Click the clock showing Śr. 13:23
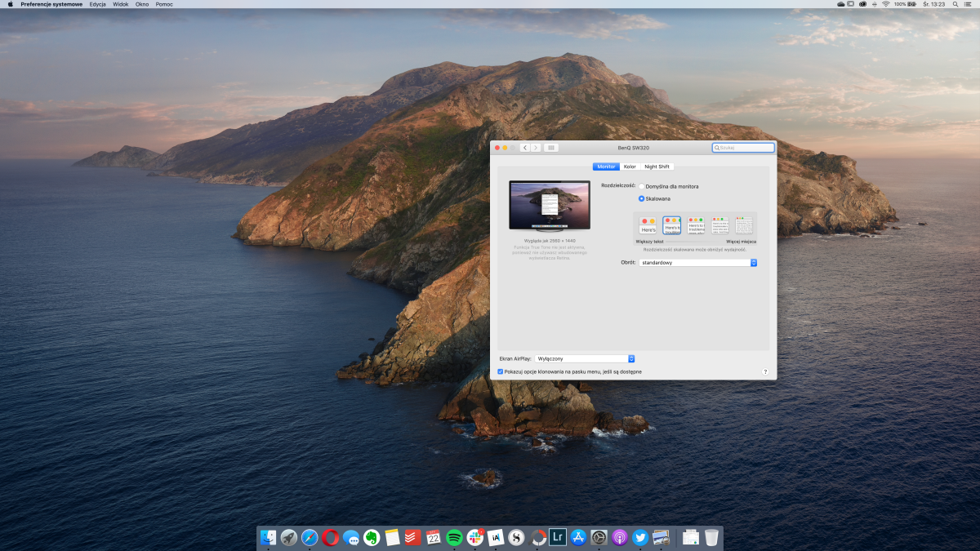 933,4
